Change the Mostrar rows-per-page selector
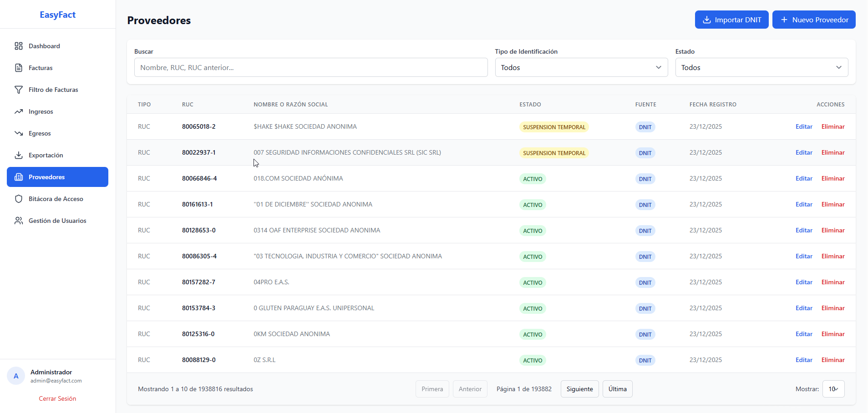This screenshot has width=868, height=413. point(833,389)
